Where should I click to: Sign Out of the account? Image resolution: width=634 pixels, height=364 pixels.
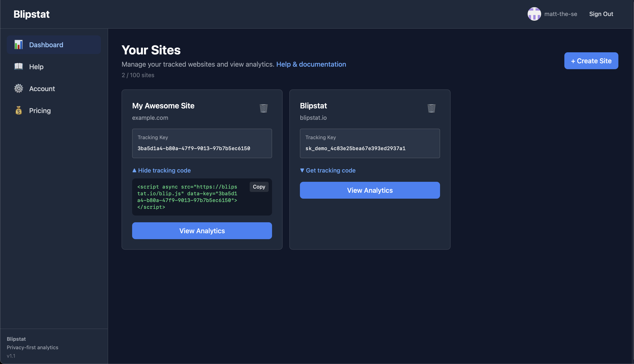601,14
